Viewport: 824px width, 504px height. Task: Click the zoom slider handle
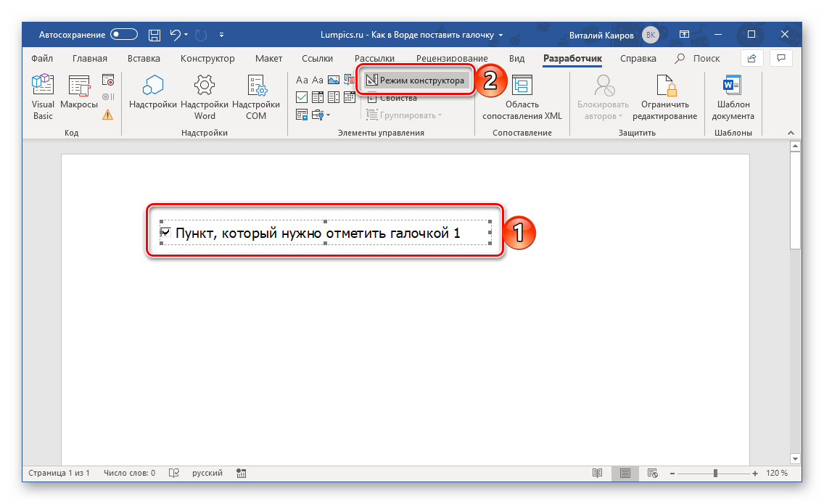715,474
